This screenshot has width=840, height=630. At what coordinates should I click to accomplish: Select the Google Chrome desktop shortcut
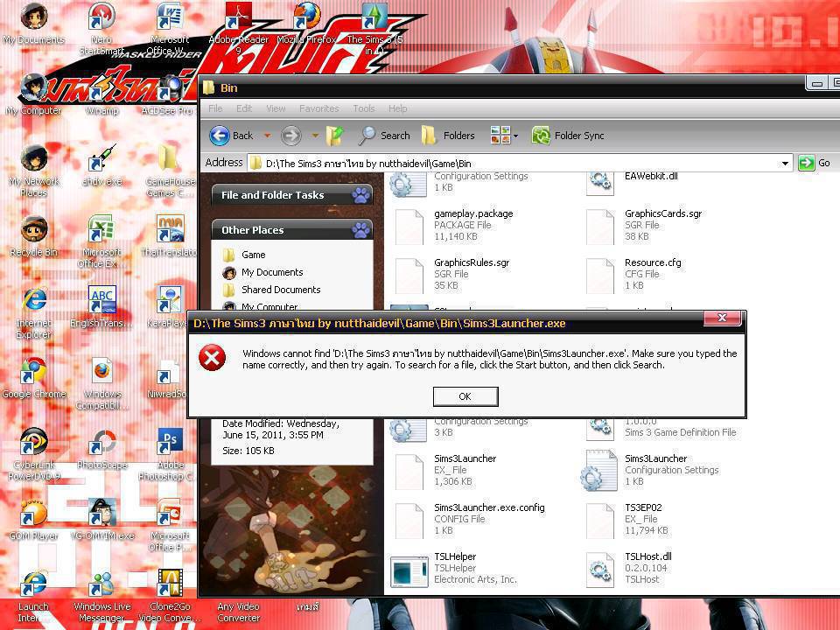point(34,378)
